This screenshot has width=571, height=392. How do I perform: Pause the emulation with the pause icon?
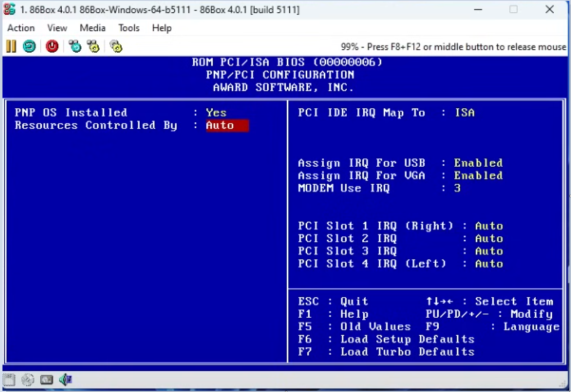coord(11,46)
